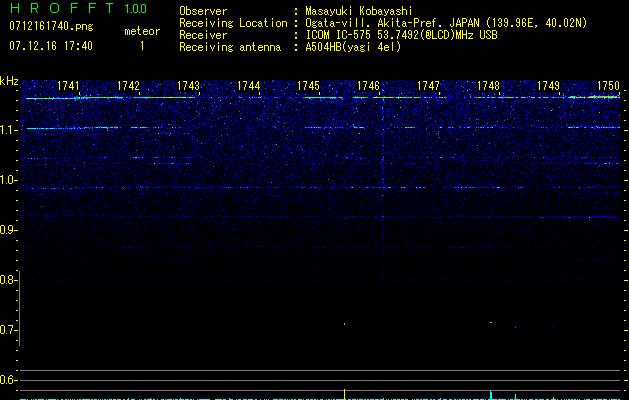629x400 pixels.
Task: Click the 1750 time axis label
Action: (x=609, y=86)
